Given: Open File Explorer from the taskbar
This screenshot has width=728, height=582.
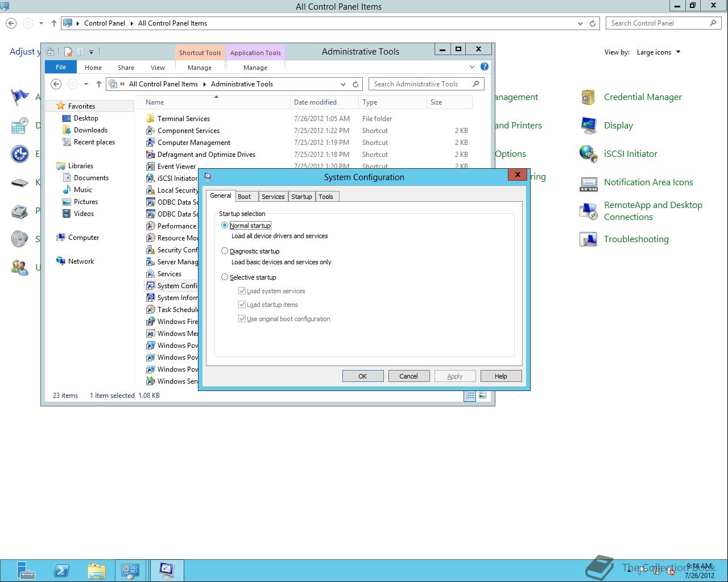Looking at the screenshot, I should pos(97,570).
